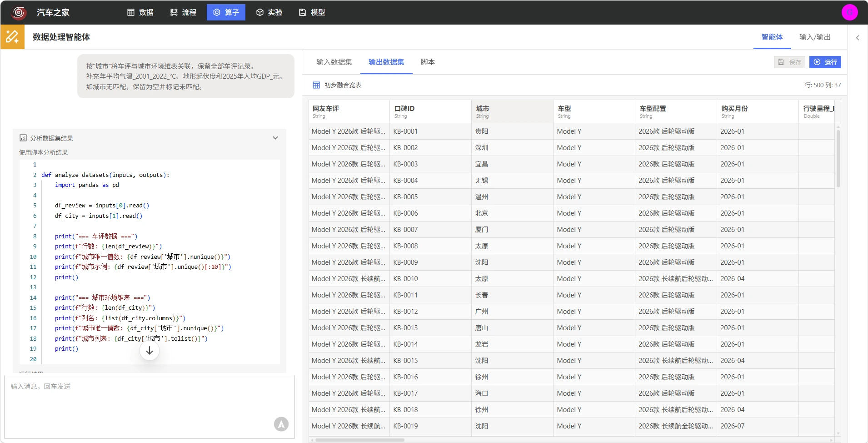This screenshot has width=868, height=443.
Task: Select the city cell 广州
Action: (x=512, y=312)
